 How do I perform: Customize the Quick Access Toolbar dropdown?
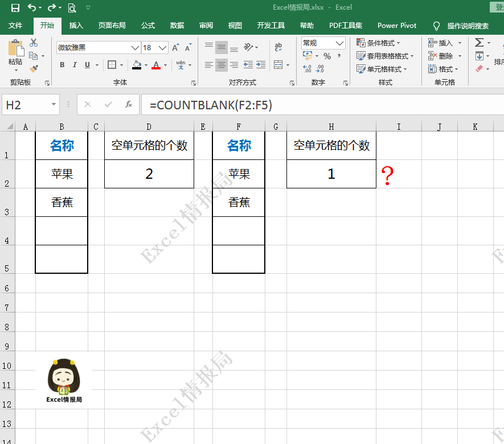[x=88, y=7]
